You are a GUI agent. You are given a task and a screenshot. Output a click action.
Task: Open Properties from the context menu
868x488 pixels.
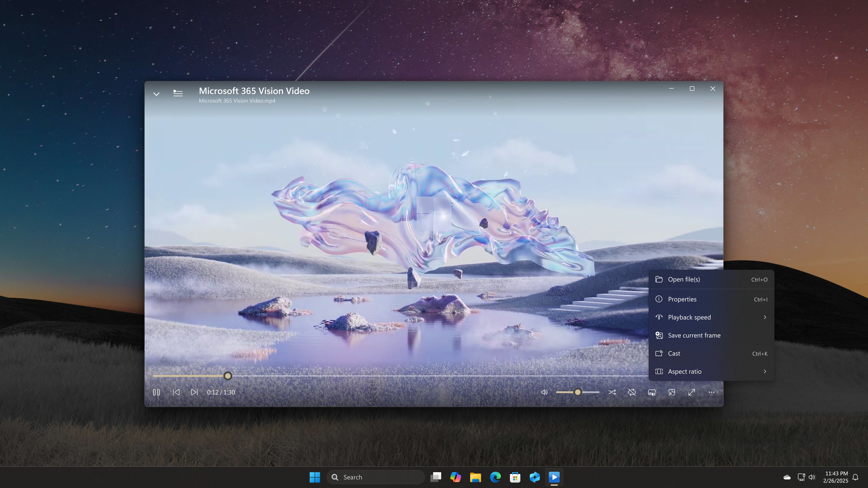click(x=682, y=299)
